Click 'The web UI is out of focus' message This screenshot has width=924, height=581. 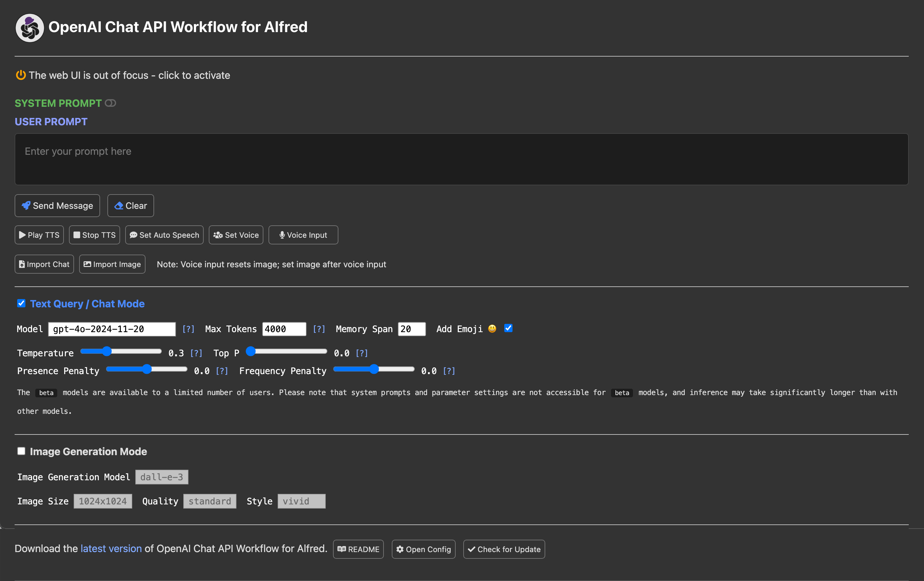point(129,75)
